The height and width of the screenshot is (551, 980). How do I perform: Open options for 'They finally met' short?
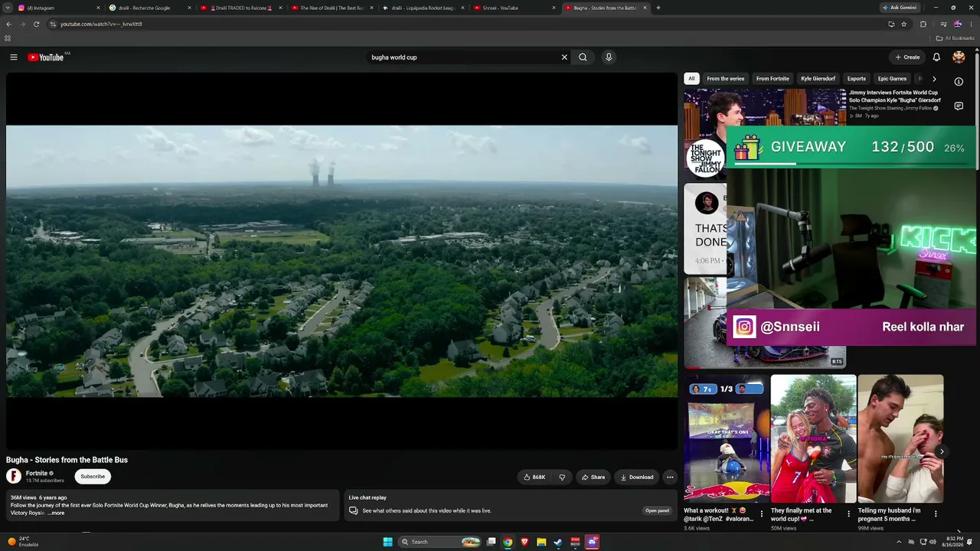pos(848,514)
